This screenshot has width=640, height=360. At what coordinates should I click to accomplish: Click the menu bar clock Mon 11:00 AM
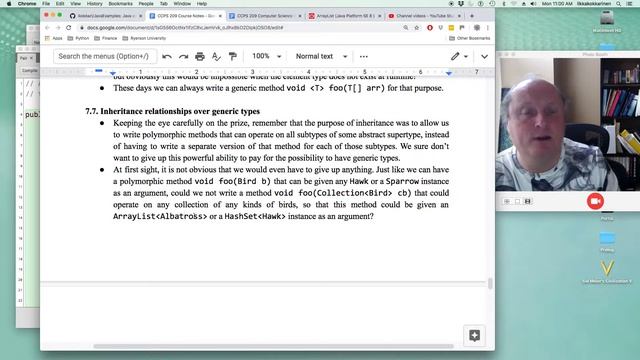[557, 3]
